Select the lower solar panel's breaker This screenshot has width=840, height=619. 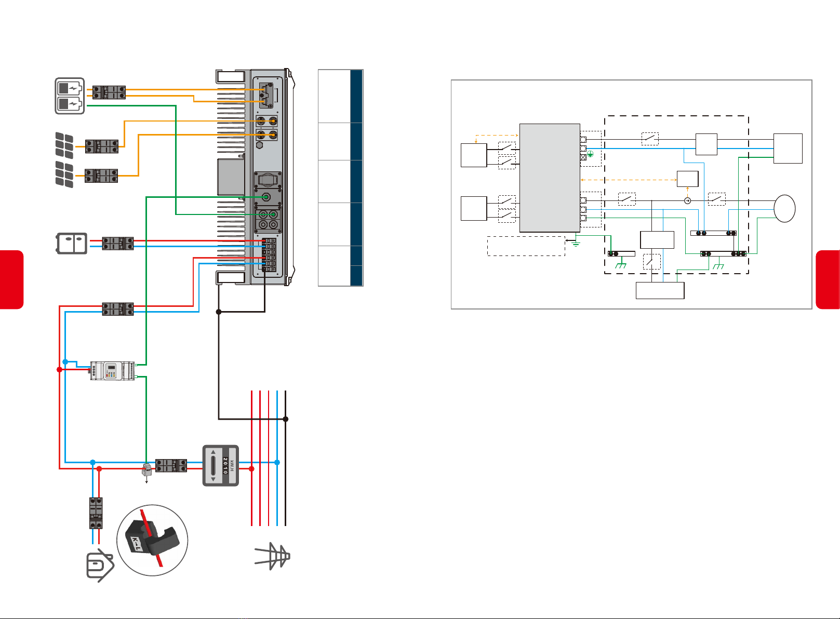coord(101,176)
